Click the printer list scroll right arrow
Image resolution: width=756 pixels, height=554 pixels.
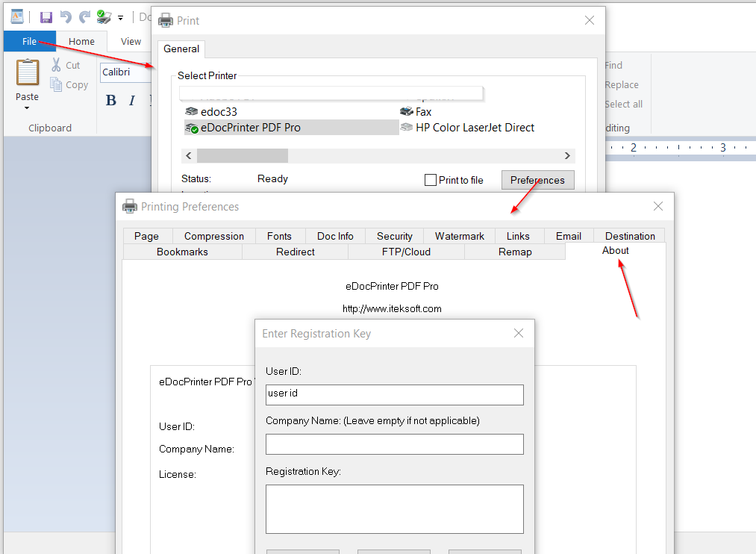coord(567,156)
